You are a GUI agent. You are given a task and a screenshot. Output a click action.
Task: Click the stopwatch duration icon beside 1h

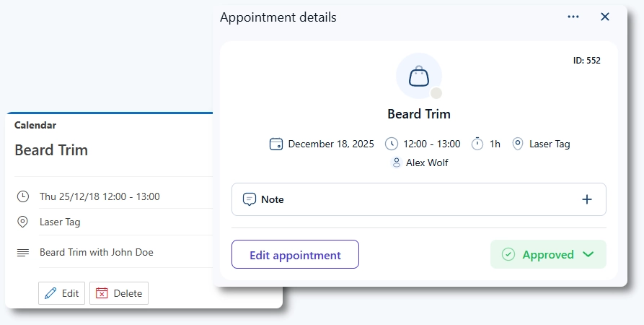coord(477,144)
